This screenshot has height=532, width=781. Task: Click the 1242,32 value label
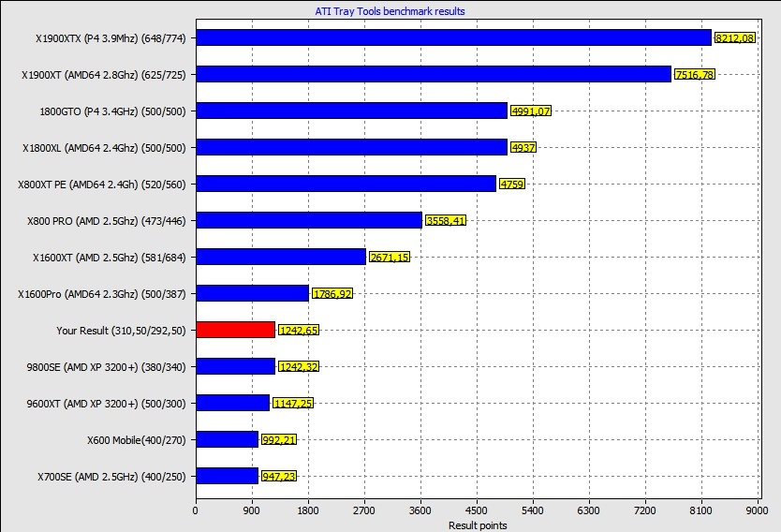[x=299, y=366]
